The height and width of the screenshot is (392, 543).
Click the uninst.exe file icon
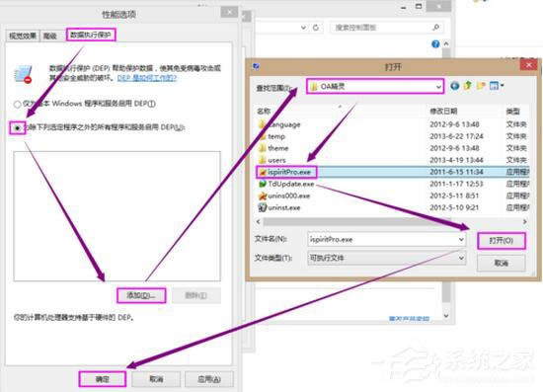coord(263,207)
